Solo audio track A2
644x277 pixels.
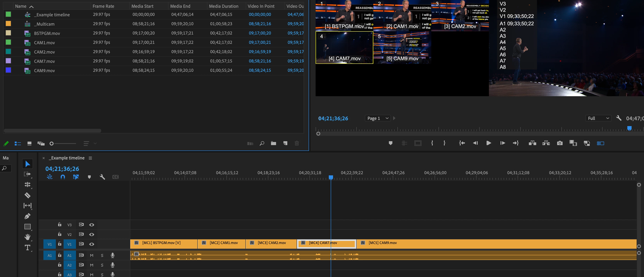pos(102,265)
